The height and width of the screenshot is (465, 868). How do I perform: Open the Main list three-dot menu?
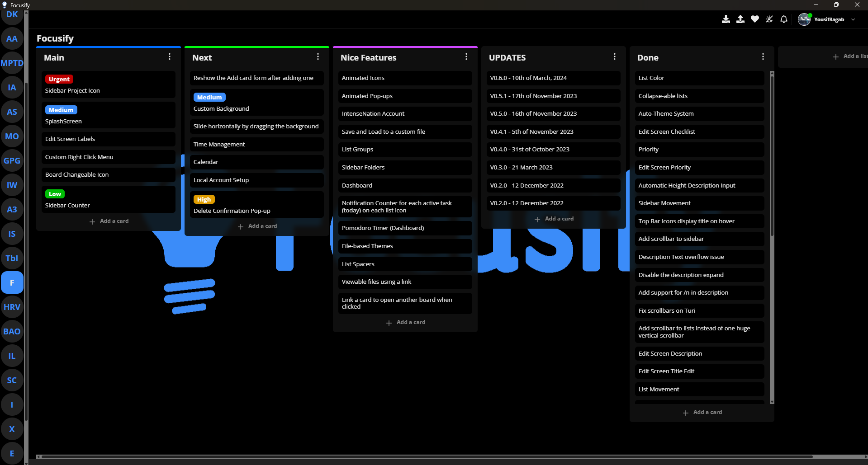tap(170, 57)
